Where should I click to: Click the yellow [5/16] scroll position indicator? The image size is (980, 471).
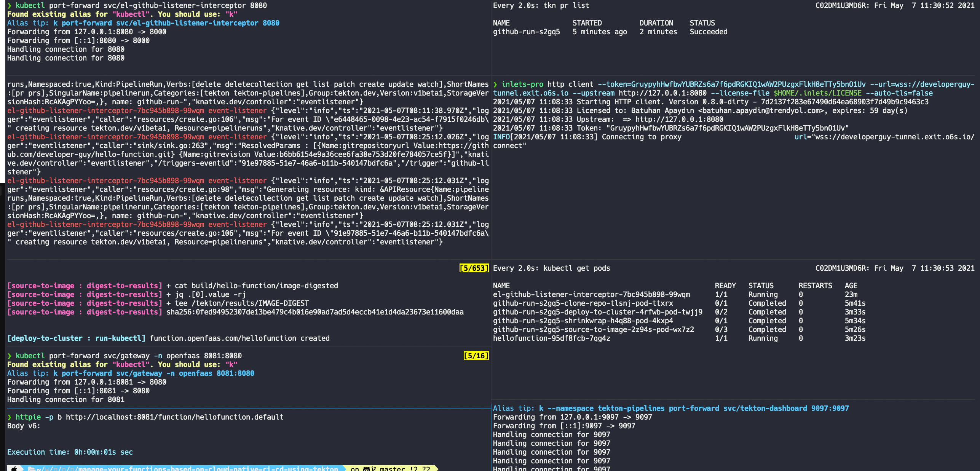coord(476,356)
